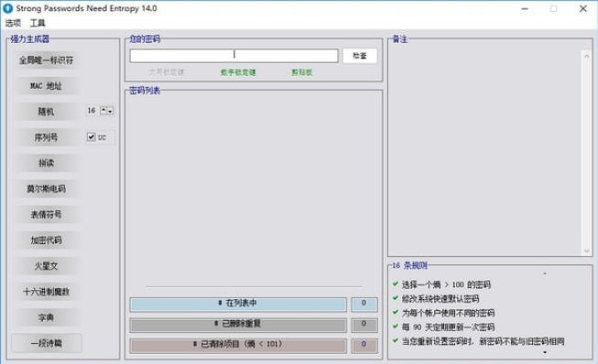This screenshot has height=364, width=598.
Task: Decrease the random length stepper value
Action: [x=110, y=111]
